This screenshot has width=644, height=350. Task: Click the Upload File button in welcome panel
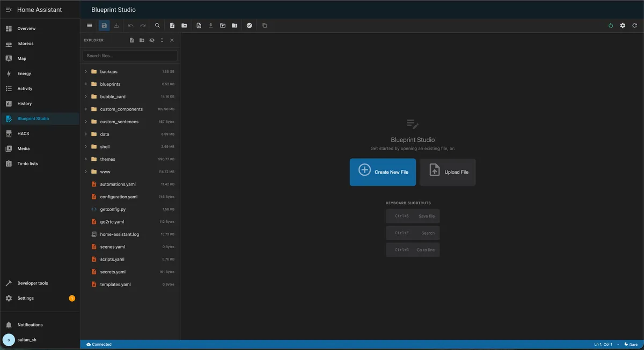pyautogui.click(x=448, y=172)
